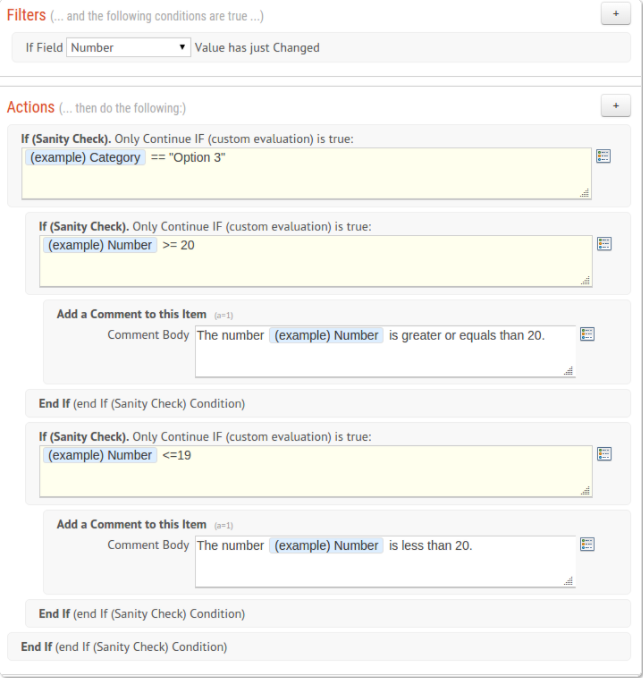Open field picker icon beside Category evaluation box
643x678 pixels.
(x=603, y=156)
